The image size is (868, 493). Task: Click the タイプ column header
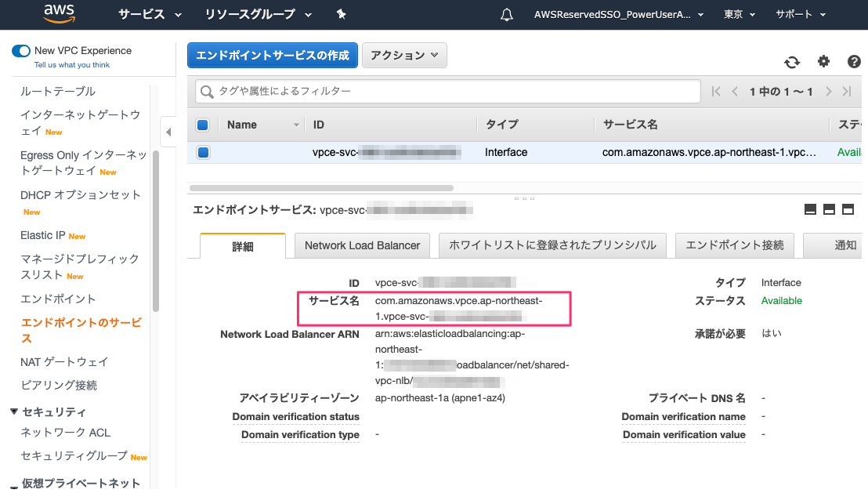click(502, 125)
